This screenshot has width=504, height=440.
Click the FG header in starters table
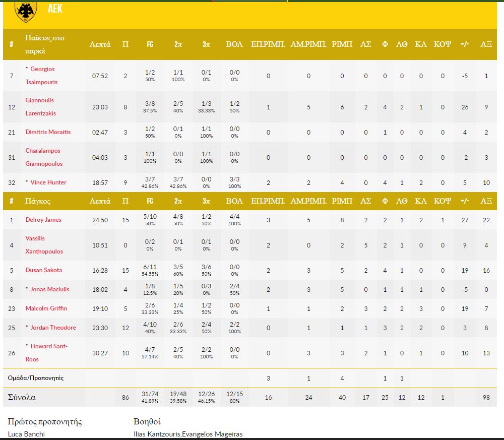click(150, 44)
